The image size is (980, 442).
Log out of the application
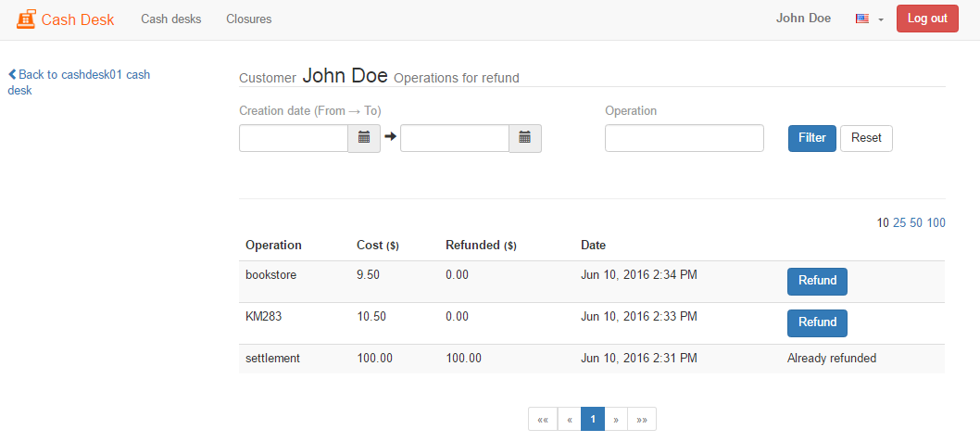pos(927,19)
